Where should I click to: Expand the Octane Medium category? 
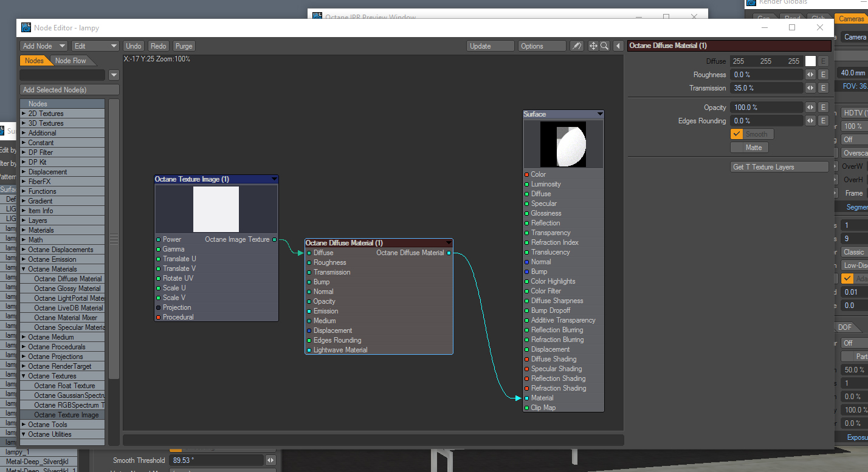pos(24,337)
